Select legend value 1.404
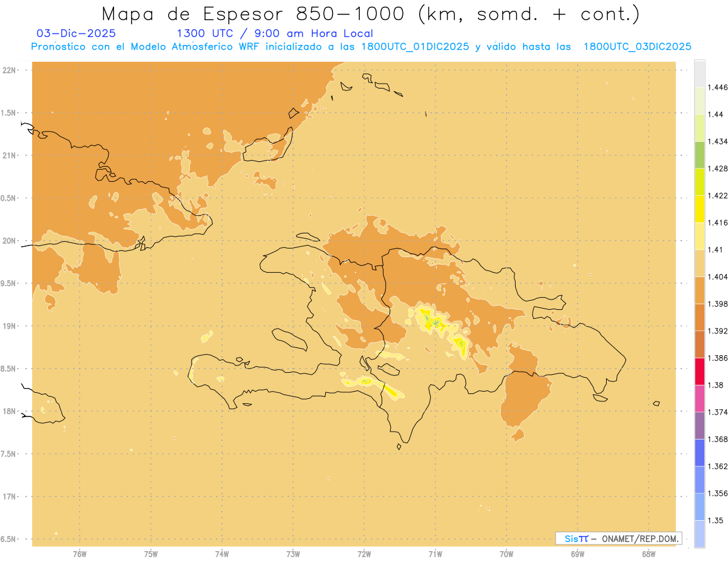 pyautogui.click(x=717, y=276)
